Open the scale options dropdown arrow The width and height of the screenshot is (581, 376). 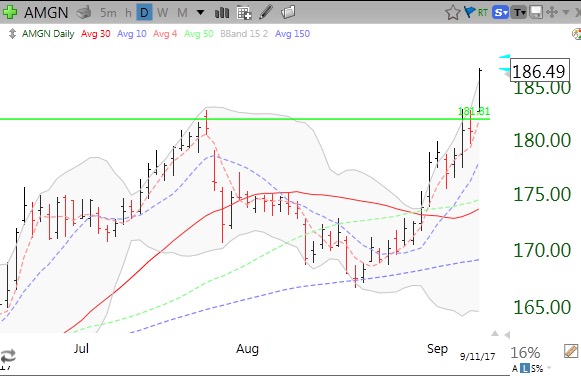(x=549, y=368)
